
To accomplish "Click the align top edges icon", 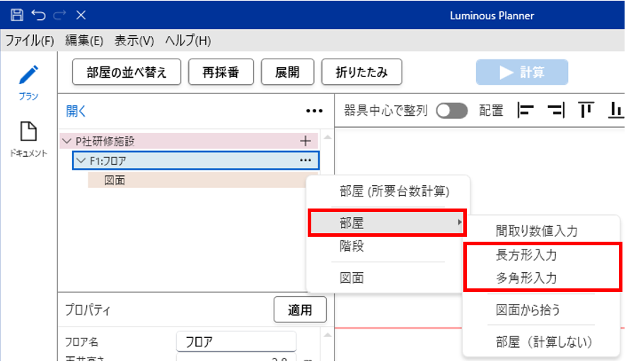I will (x=586, y=110).
